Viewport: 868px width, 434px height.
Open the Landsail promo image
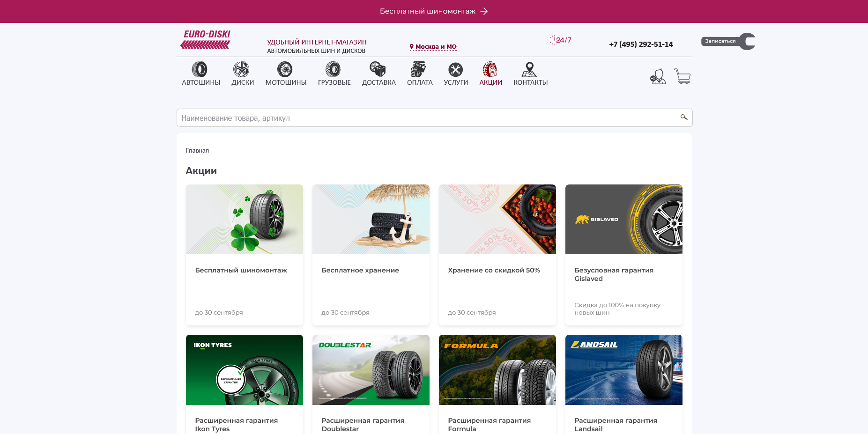(624, 370)
